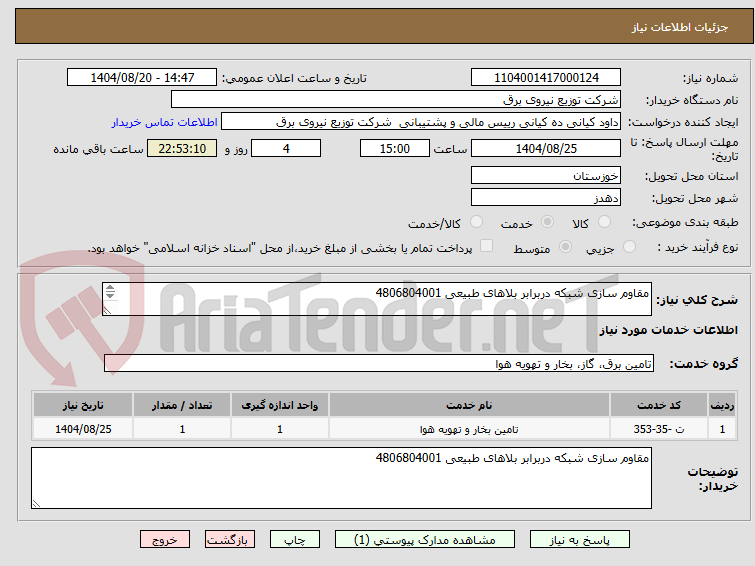Click the 'تعداد / مقدار' column header
This screenshot has width=755, height=566.
[x=182, y=405]
